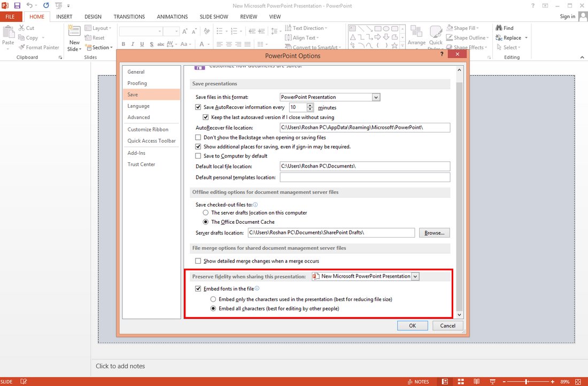
Task: Open the Preserve fidelity presentation dropdown
Action: point(415,276)
